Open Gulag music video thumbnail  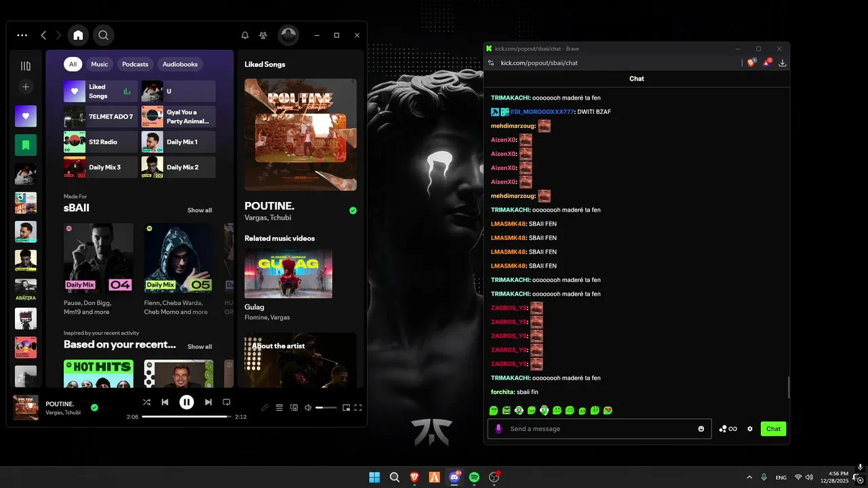click(x=288, y=273)
